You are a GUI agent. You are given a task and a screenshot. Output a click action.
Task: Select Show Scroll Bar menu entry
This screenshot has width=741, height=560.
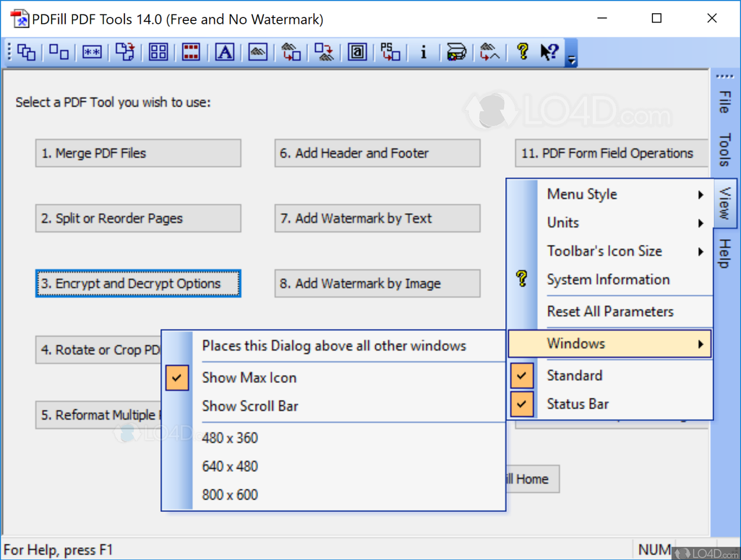click(333, 406)
